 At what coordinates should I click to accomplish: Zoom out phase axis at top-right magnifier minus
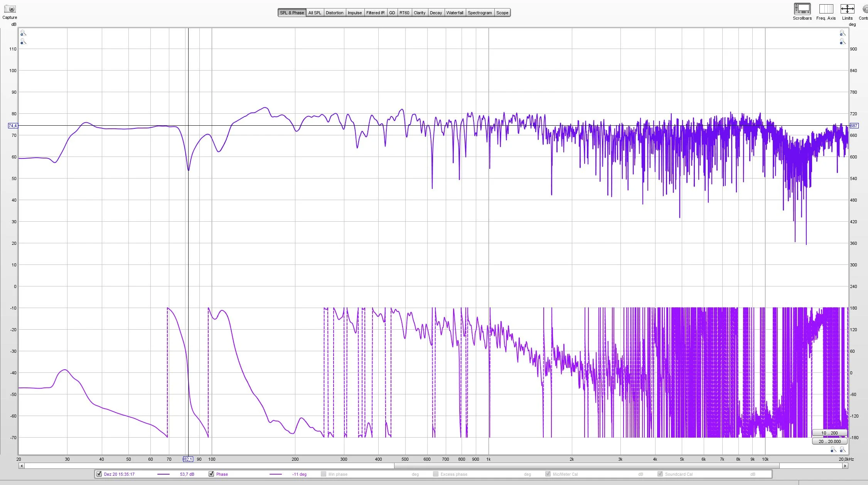click(843, 41)
